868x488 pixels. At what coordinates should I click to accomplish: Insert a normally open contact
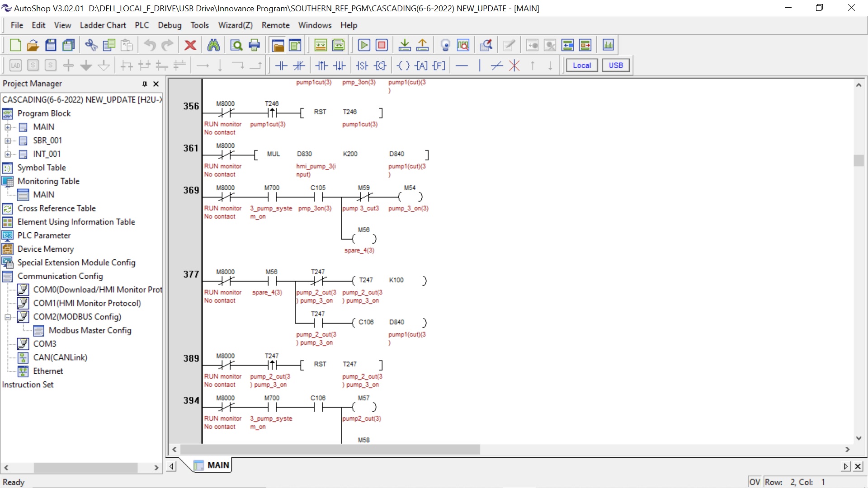[281, 66]
